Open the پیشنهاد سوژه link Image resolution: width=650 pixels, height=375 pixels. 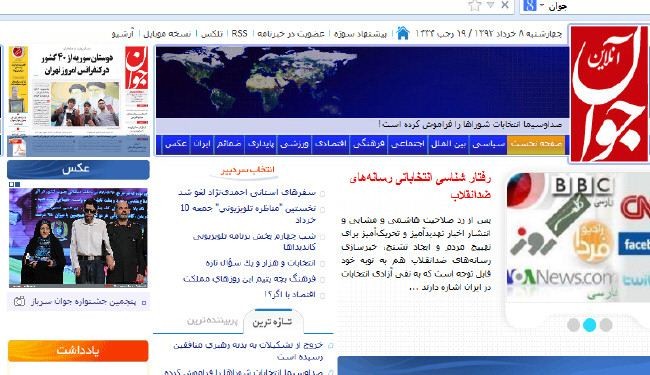click(x=360, y=34)
